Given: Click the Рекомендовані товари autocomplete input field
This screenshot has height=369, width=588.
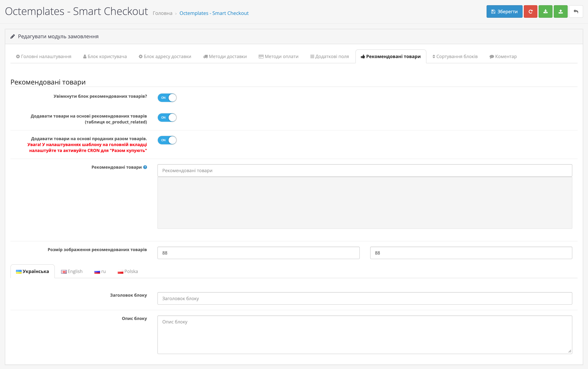Looking at the screenshot, I should pyautogui.click(x=364, y=170).
